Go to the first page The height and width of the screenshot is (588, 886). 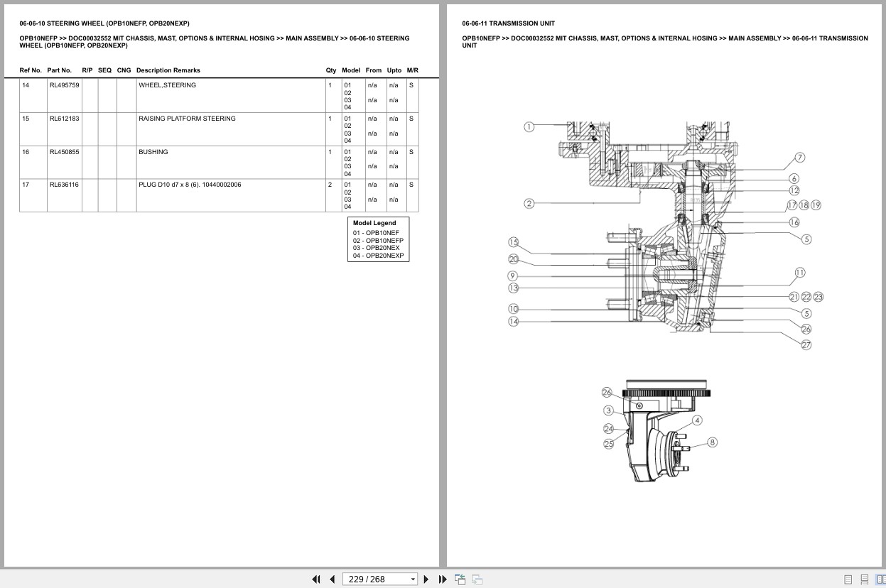click(316, 579)
